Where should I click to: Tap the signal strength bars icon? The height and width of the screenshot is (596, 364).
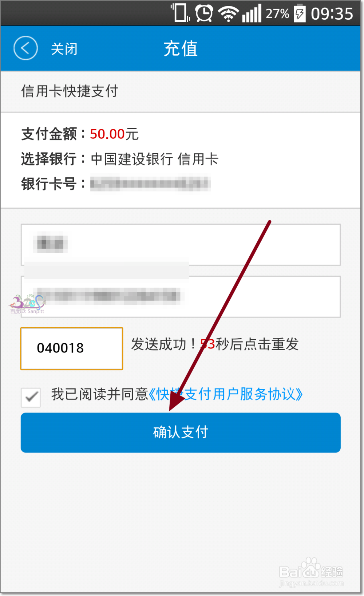(252, 13)
